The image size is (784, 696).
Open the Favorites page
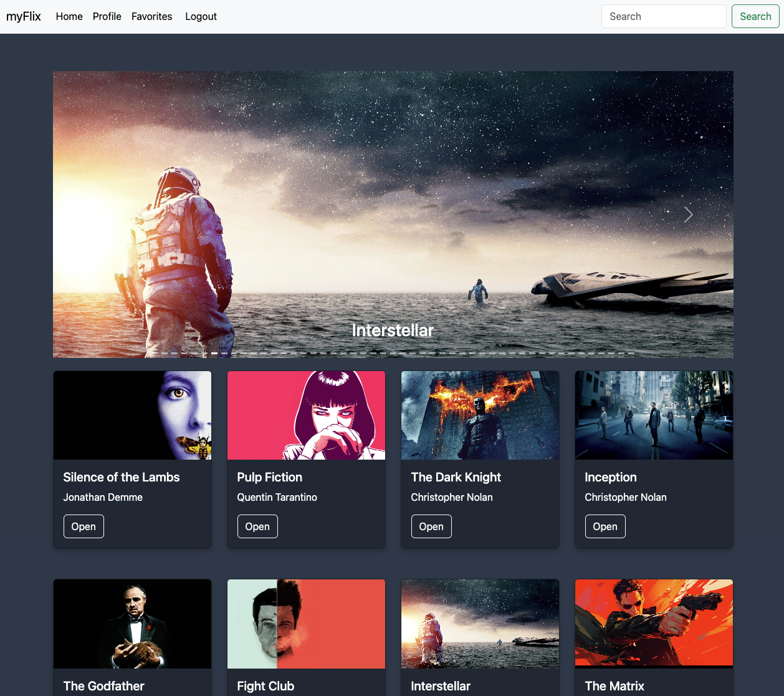point(151,17)
